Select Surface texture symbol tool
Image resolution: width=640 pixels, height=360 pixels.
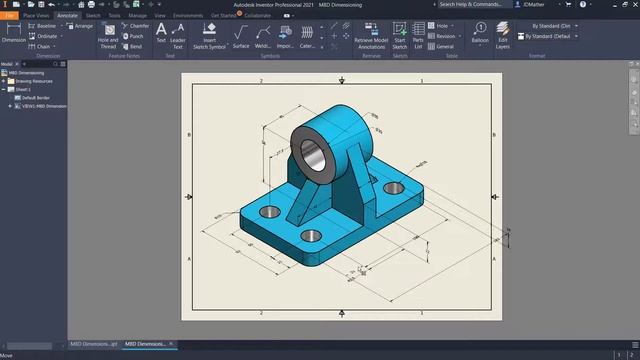pyautogui.click(x=241, y=36)
